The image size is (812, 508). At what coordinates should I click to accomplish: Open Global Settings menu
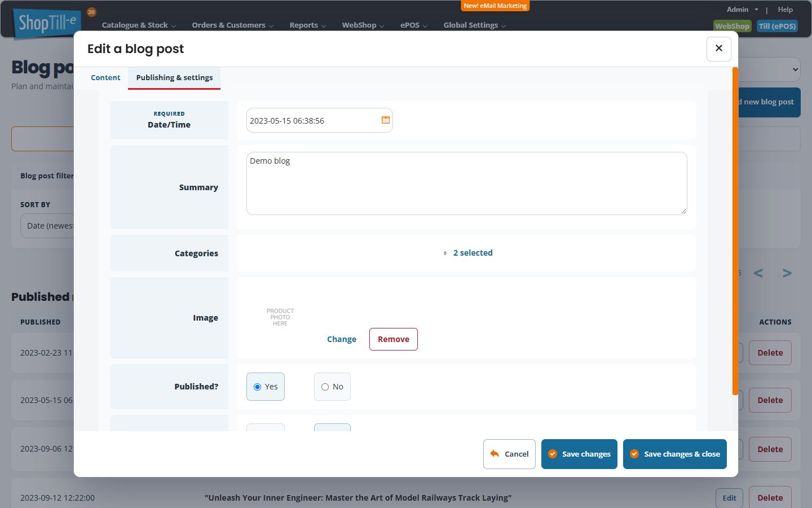(x=474, y=25)
